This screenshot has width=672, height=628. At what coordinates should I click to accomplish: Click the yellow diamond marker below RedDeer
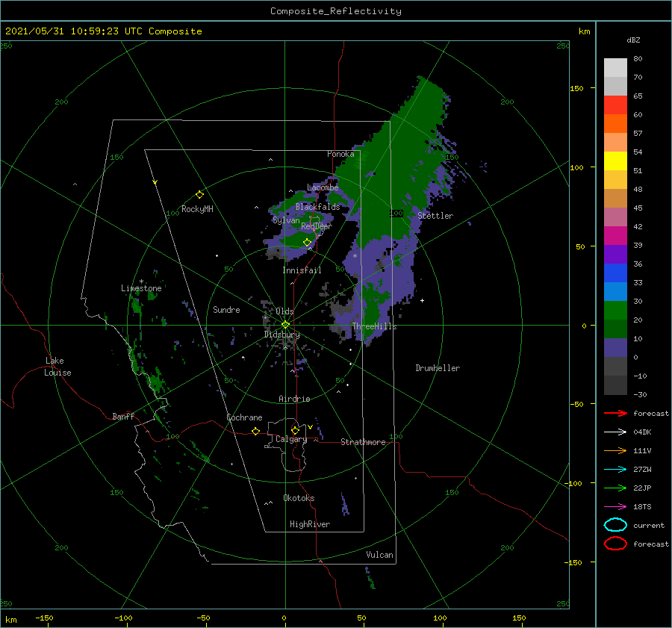pyautogui.click(x=307, y=242)
